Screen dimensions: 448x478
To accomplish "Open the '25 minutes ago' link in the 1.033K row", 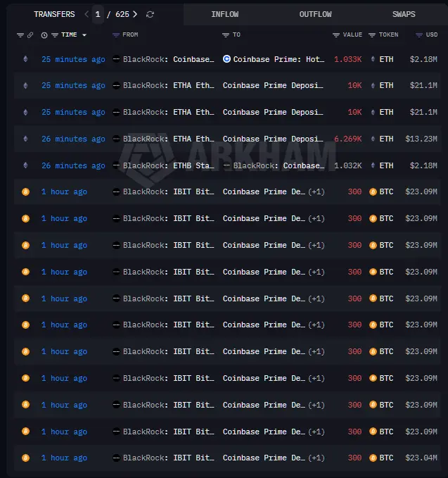I will click(73, 59).
